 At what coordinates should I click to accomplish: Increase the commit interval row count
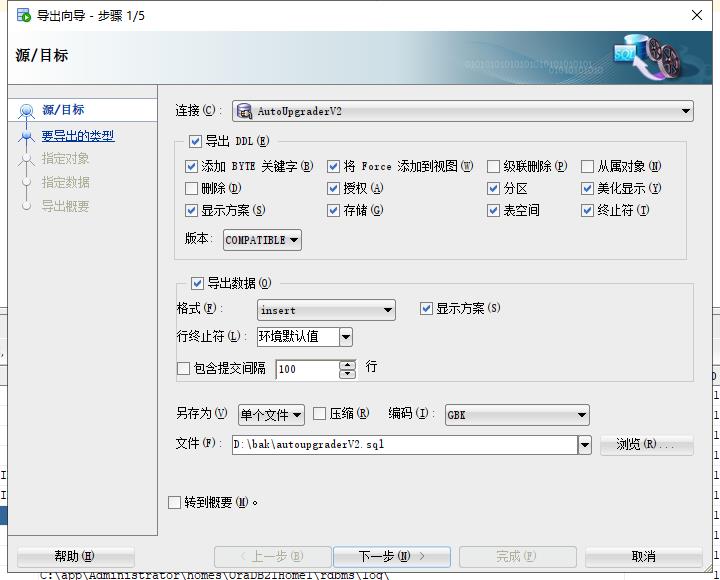(x=347, y=364)
